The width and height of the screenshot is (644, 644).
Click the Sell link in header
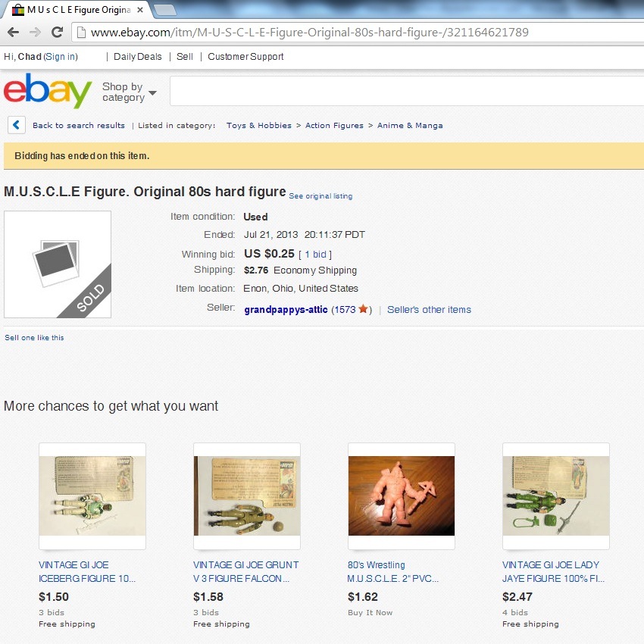185,57
